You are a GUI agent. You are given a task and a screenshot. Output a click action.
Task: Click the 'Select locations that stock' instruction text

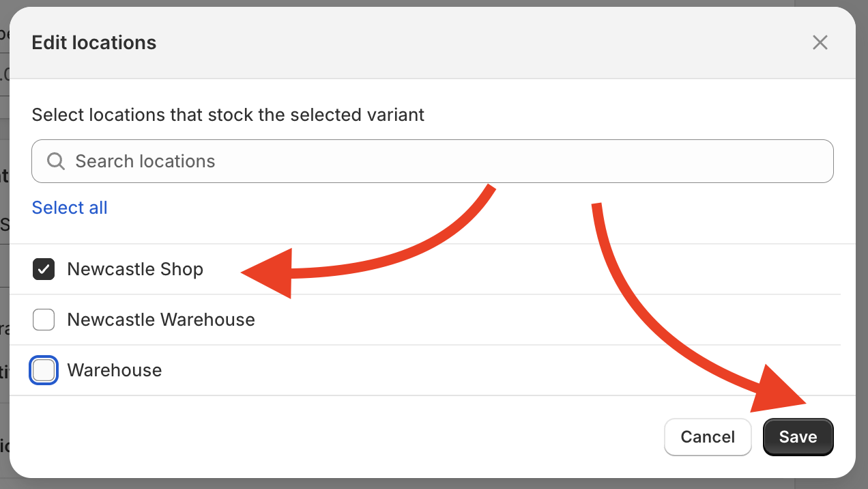coord(228,115)
